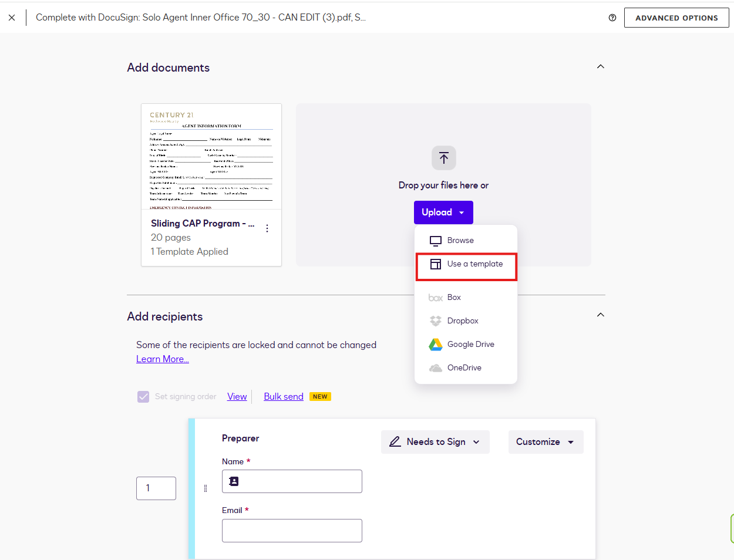
Task: Open the signing order View link
Action: pyautogui.click(x=237, y=396)
